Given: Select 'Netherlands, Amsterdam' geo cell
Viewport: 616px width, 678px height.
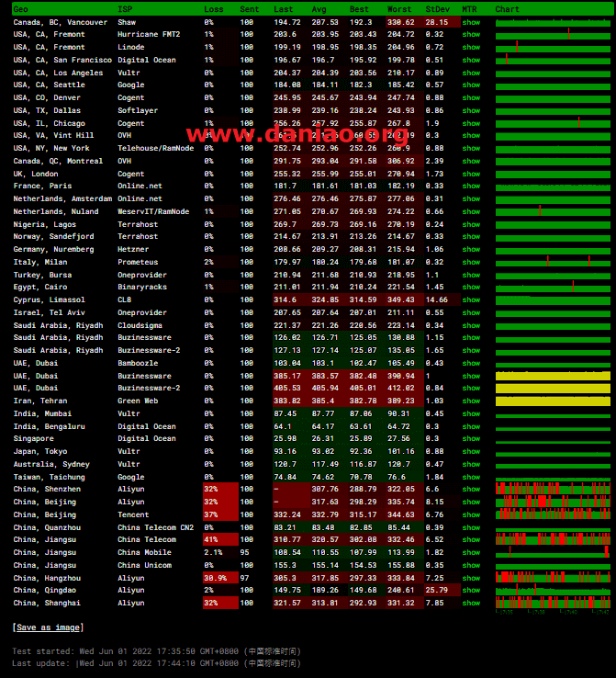Looking at the screenshot, I should coord(62,199).
